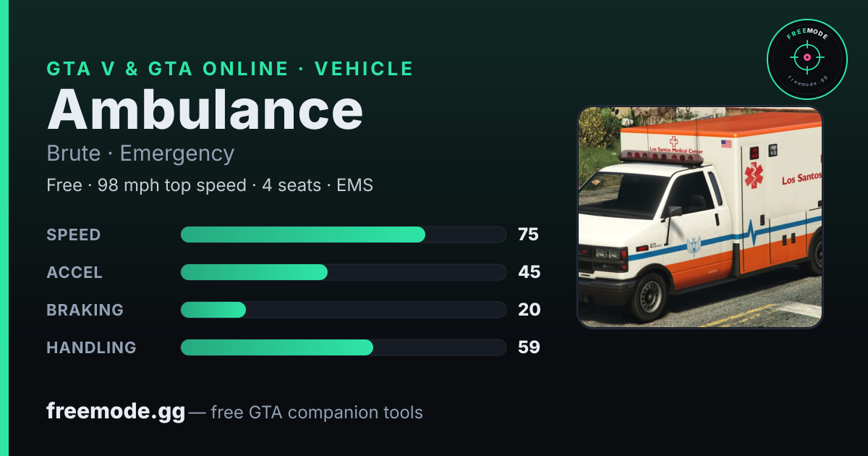Click the SPEED stat label
This screenshot has height=456, width=868.
tap(74, 235)
